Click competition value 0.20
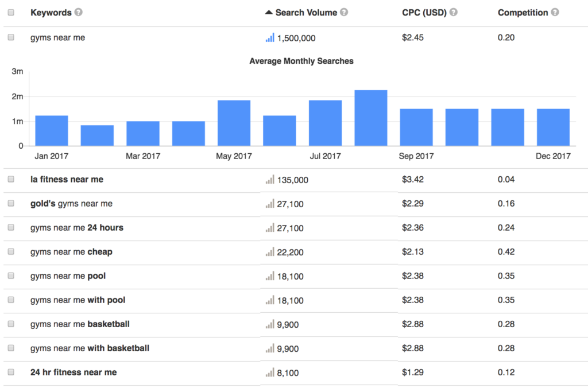This screenshot has width=588, height=388. 506,37
